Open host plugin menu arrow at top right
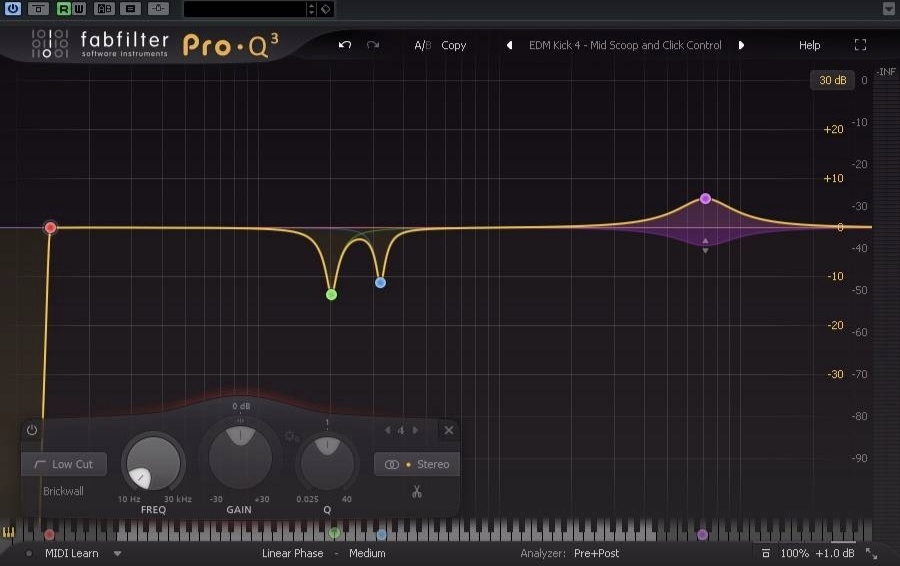 [x=888, y=9]
